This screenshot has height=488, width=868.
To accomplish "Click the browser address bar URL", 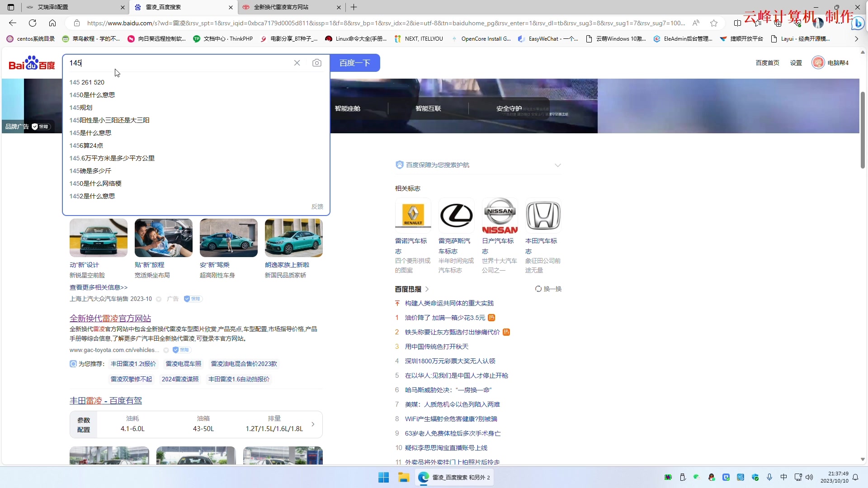I will (385, 23).
